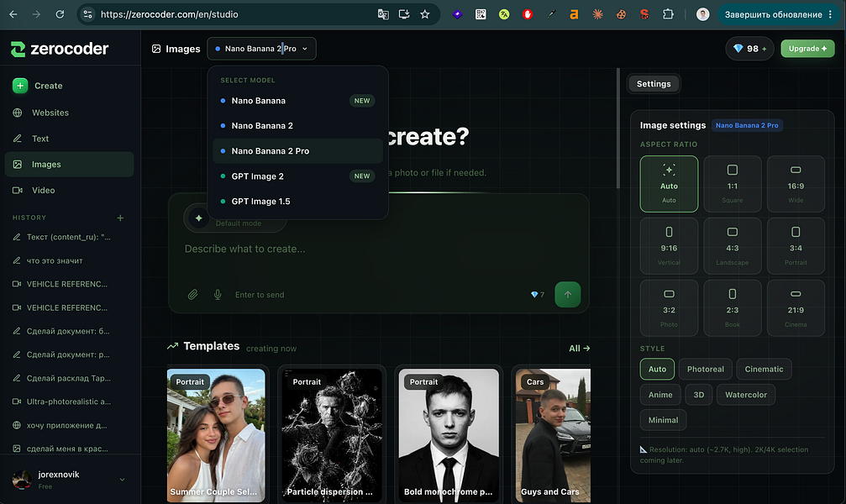Select 16:9 Wide aspect ratio
The height and width of the screenshot is (504, 846).
point(796,184)
